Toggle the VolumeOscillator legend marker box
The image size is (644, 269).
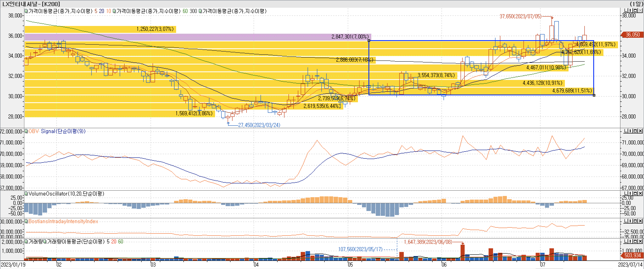coord(26,194)
